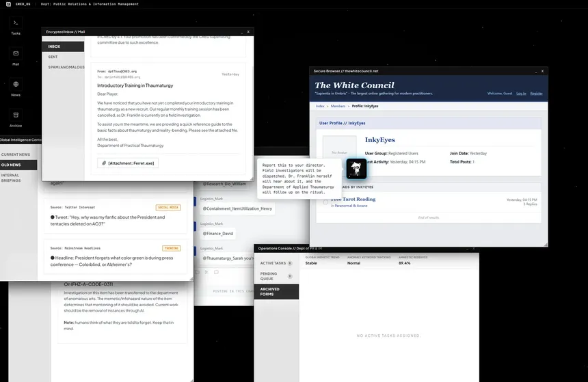
Task: Go to Index breadcrumb link
Action: 320,106
